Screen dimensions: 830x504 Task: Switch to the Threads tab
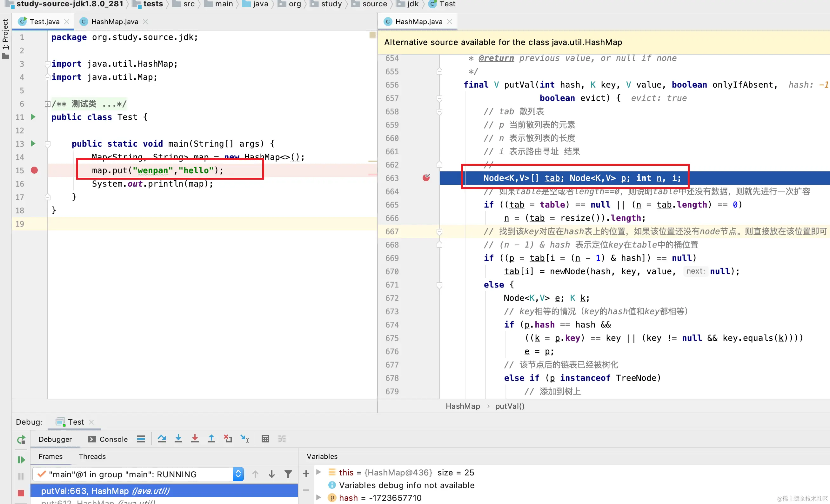click(92, 456)
